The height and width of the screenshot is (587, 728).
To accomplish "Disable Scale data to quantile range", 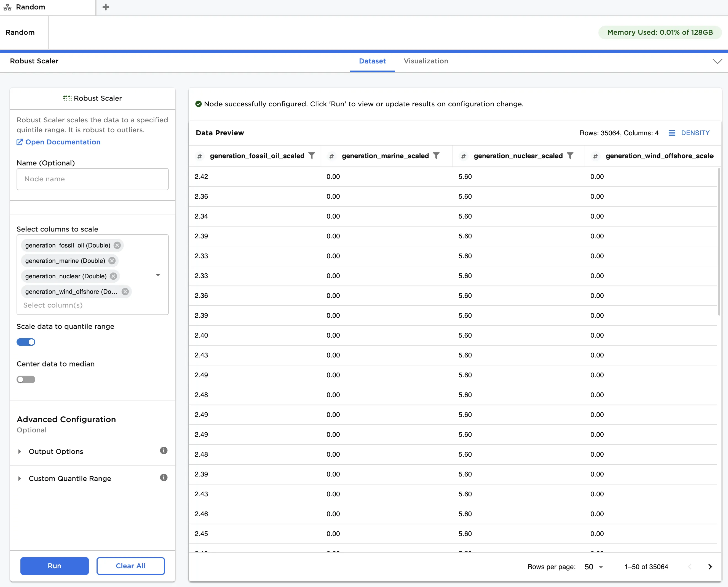I will coord(26,342).
